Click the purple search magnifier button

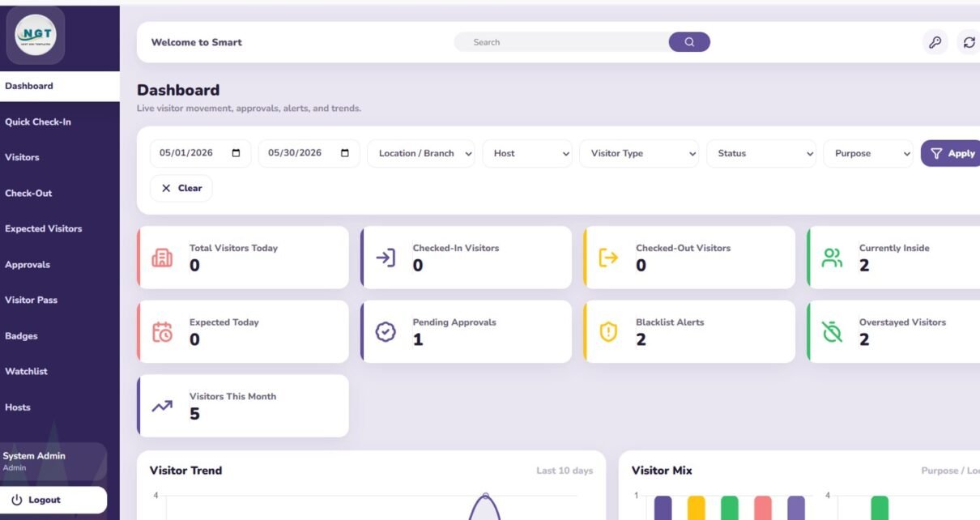pos(689,42)
